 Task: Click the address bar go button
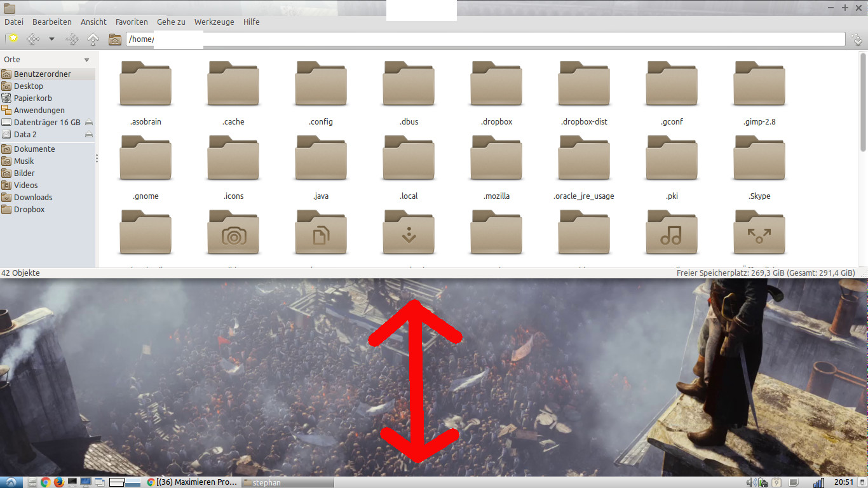[857, 39]
